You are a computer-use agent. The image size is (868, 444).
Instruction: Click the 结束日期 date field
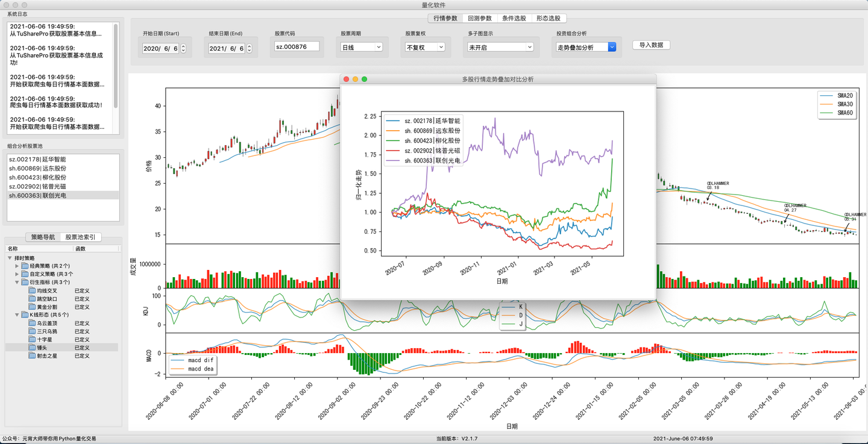tap(227, 48)
